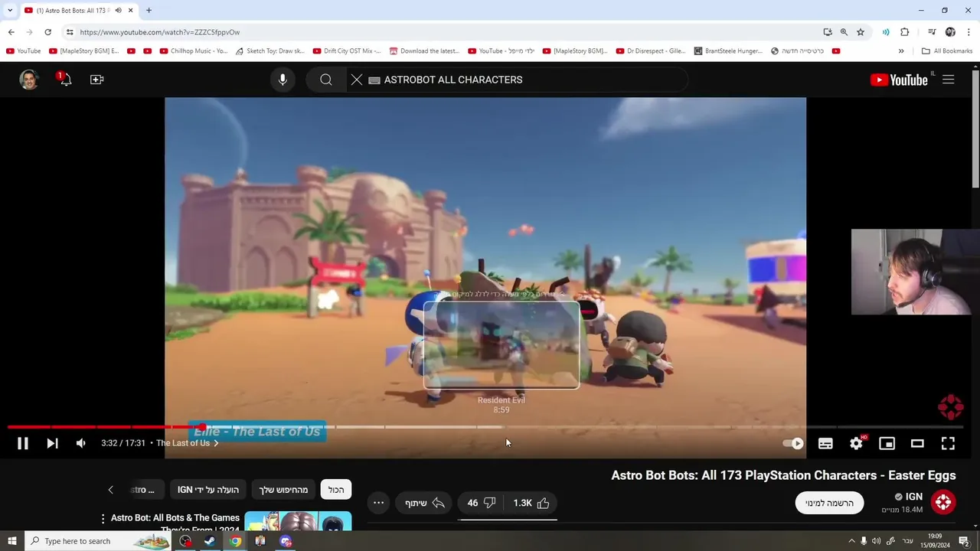Open the 'Dr Disrespect' bookmark
This screenshot has width=980, height=551.
tap(651, 51)
